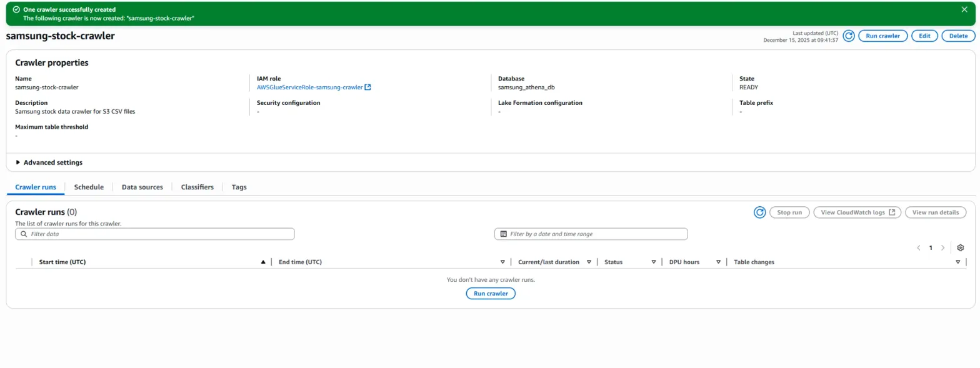Select the READY state value
The image size is (980, 368).
click(x=749, y=87)
